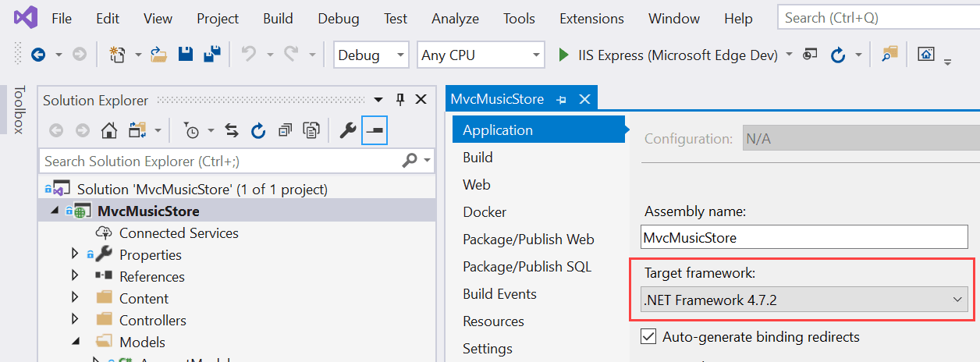Navigate backward with the blue arrow icon
This screenshot has height=362, width=980.
click(37, 55)
